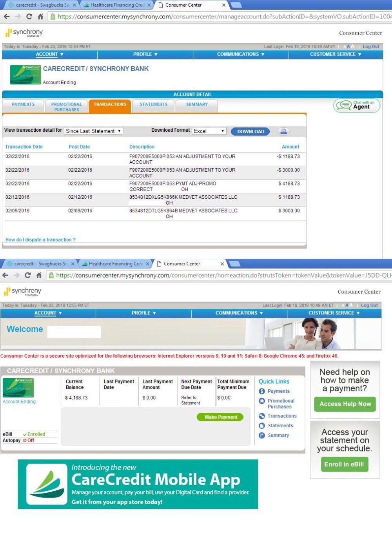392x550 pixels.
Task: Open the Account Ending link under the card
Action: pyautogui.click(x=19, y=402)
